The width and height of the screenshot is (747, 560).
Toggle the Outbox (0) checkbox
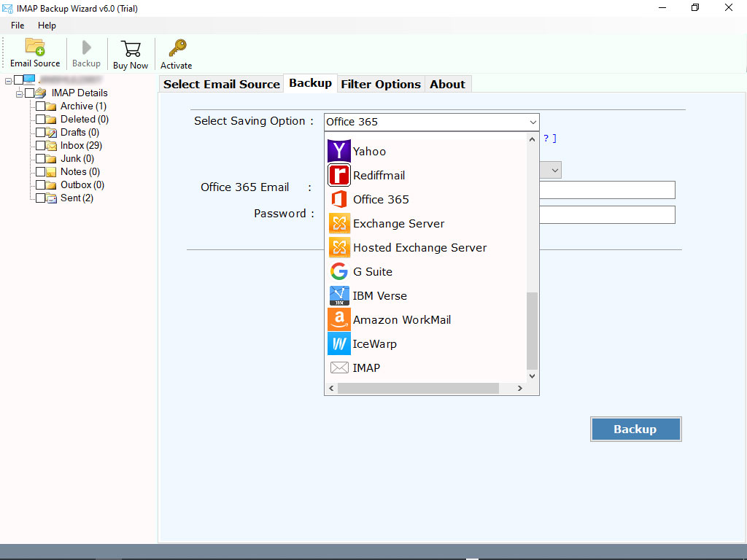(x=41, y=184)
